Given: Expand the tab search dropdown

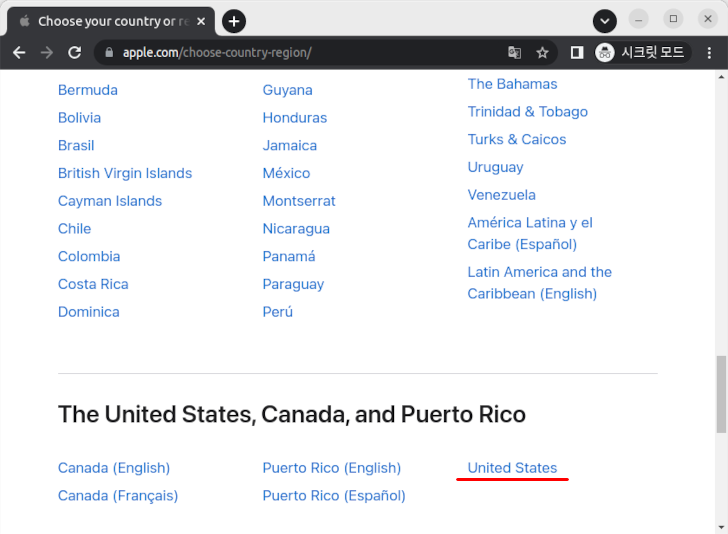Looking at the screenshot, I should pyautogui.click(x=604, y=21).
